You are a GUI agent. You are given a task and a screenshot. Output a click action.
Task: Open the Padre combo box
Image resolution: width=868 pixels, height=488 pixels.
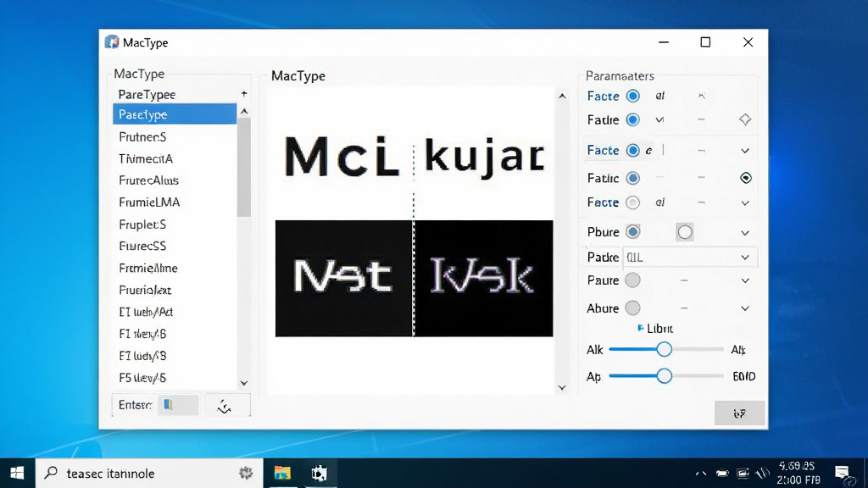pos(690,258)
